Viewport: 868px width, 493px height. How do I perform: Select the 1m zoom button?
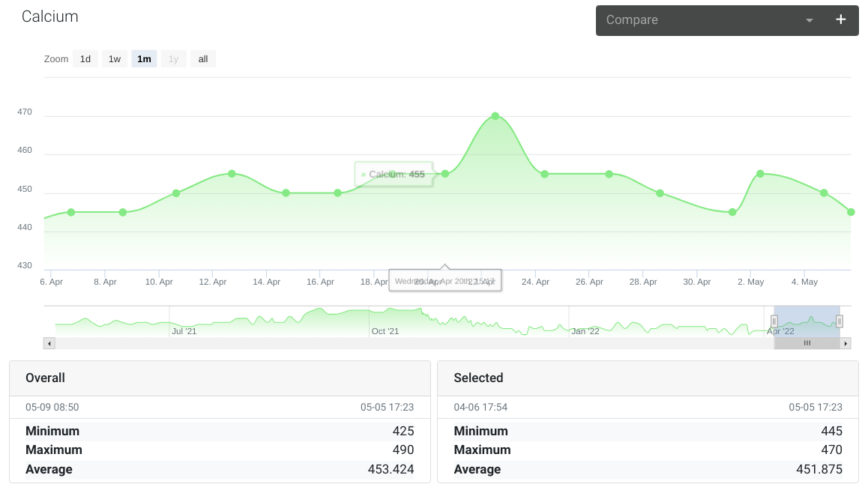(144, 59)
